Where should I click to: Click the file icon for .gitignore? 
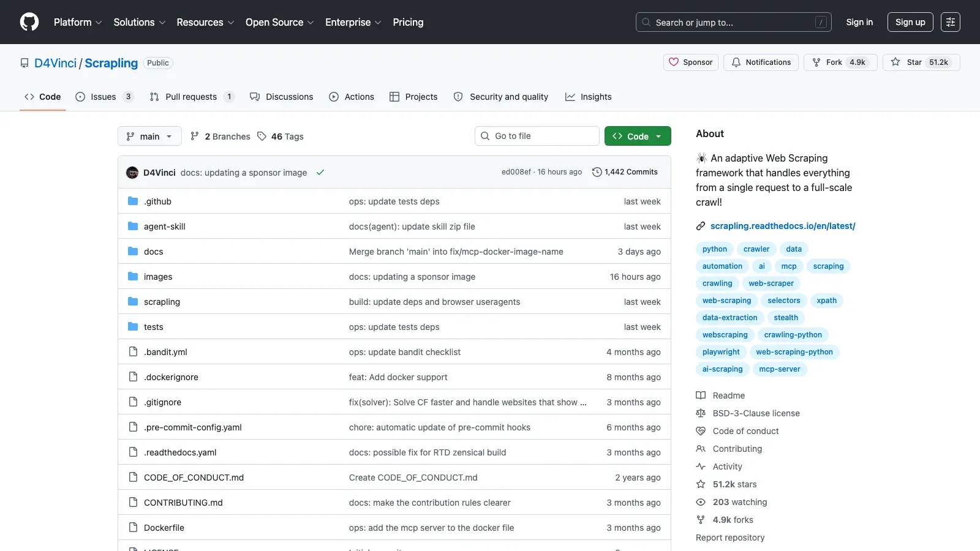pos(133,402)
